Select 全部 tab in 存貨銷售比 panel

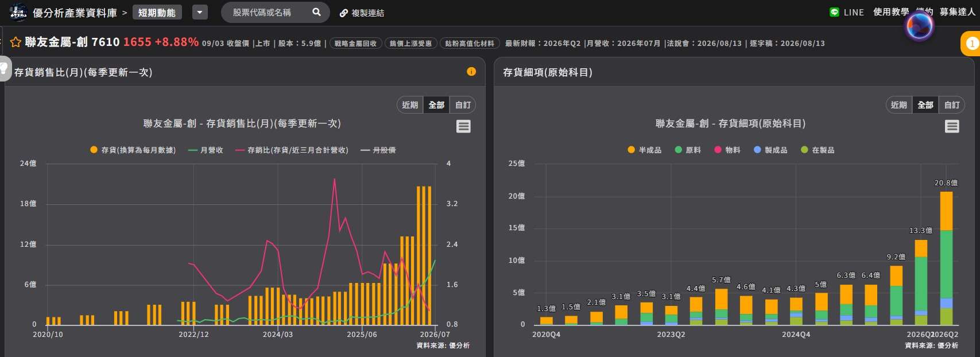[x=436, y=105]
